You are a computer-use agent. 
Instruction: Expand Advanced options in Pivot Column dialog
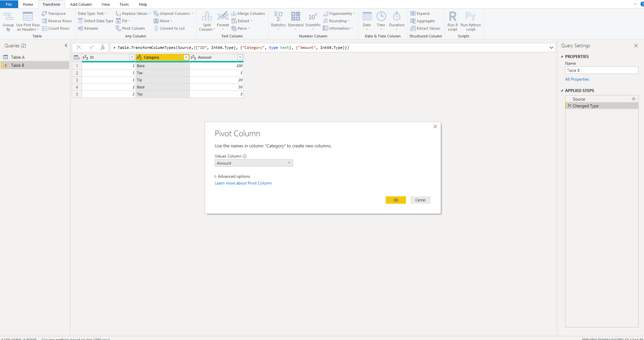[232, 176]
